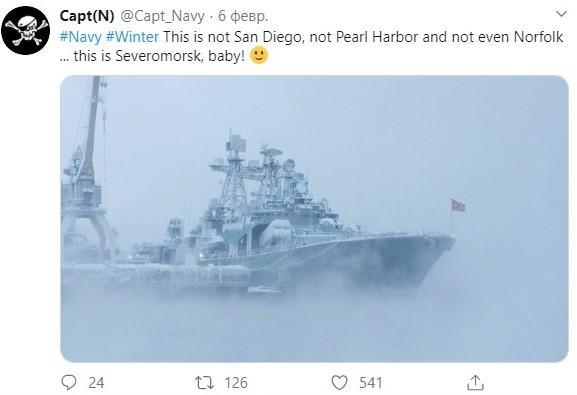Click the like count 541

click(371, 383)
